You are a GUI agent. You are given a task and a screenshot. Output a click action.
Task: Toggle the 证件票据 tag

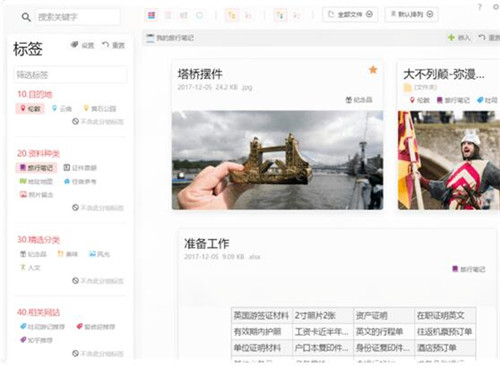tap(80, 168)
